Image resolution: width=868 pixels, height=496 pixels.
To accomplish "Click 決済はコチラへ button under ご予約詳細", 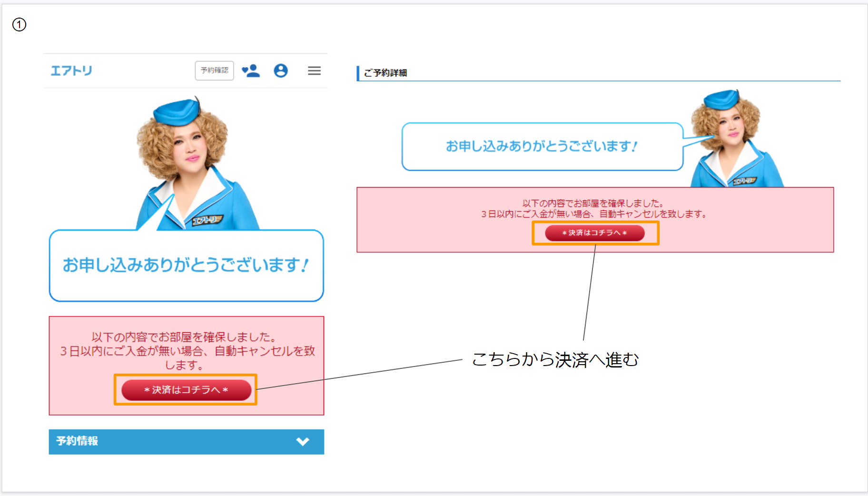I will tap(595, 233).
